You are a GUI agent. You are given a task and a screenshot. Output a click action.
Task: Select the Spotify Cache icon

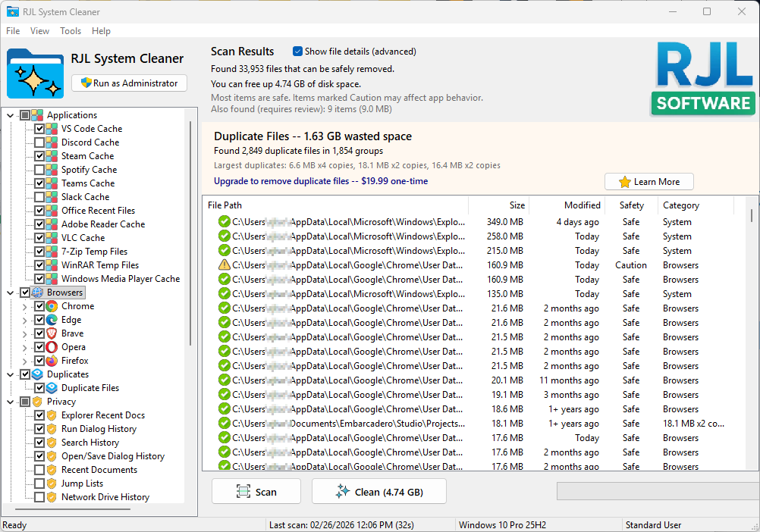point(51,169)
